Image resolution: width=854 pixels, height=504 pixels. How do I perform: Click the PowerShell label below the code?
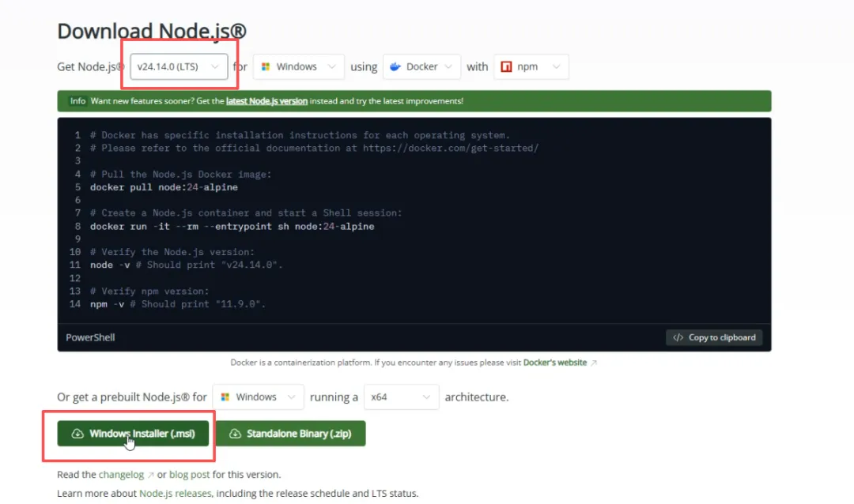90,337
